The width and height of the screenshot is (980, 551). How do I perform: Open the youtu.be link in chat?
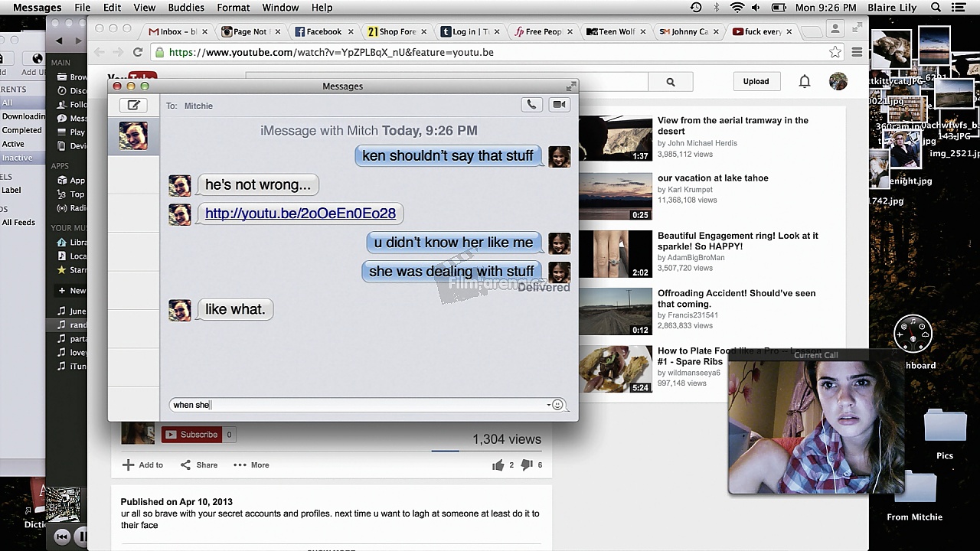pyautogui.click(x=300, y=214)
